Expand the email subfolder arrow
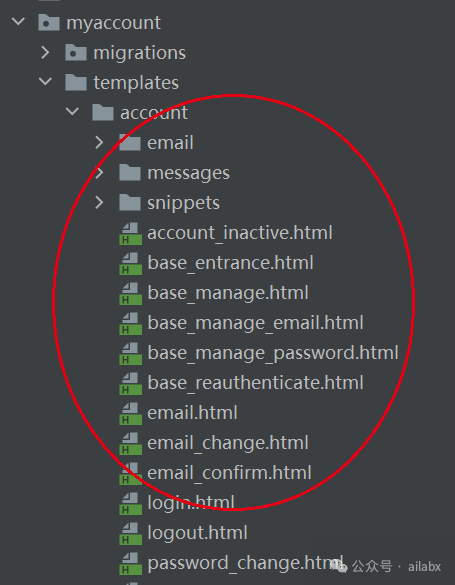455x585 pixels. click(99, 143)
